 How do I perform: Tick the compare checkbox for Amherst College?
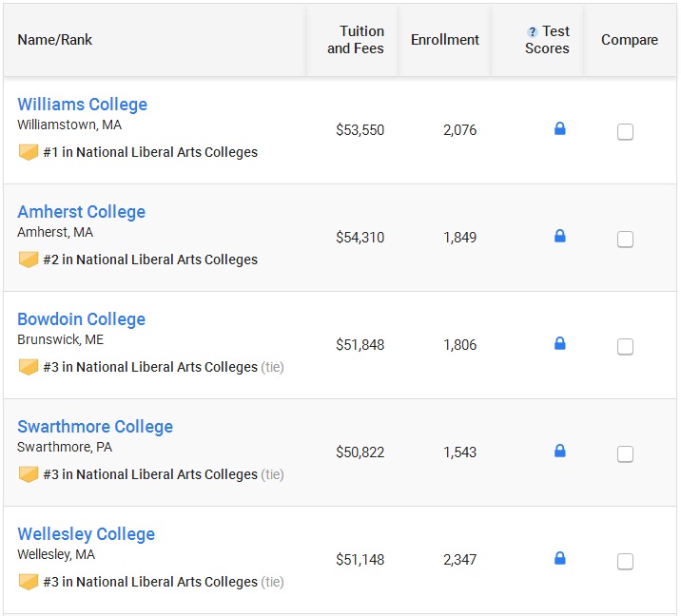(x=625, y=240)
